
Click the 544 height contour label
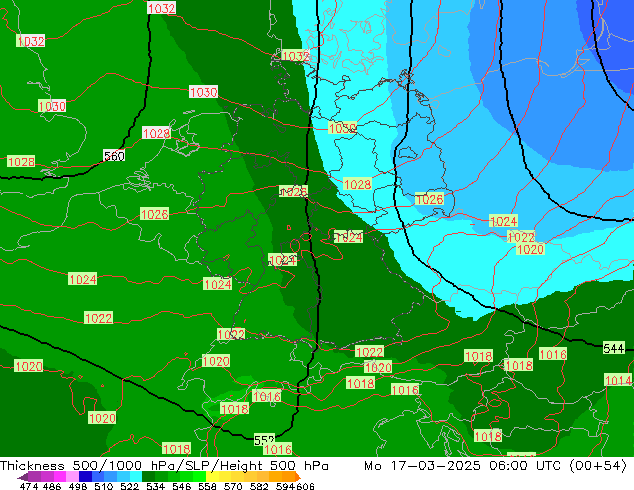614,348
